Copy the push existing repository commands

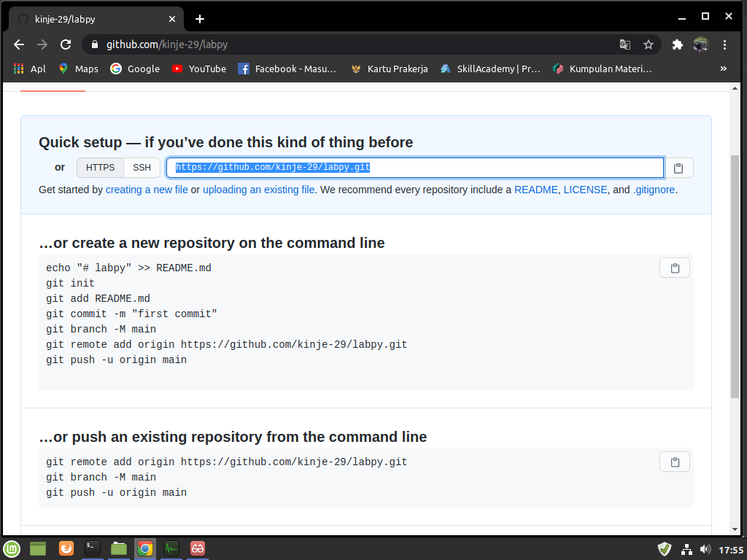pyautogui.click(x=675, y=462)
